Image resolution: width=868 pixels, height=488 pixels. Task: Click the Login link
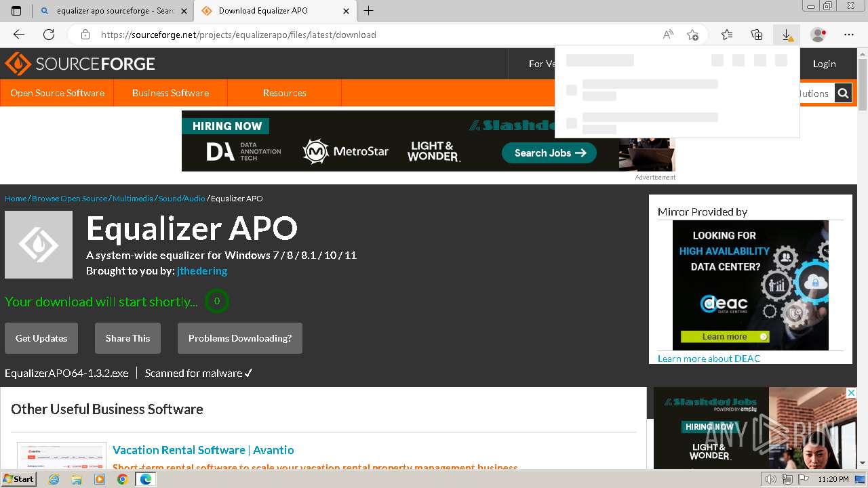pos(824,64)
